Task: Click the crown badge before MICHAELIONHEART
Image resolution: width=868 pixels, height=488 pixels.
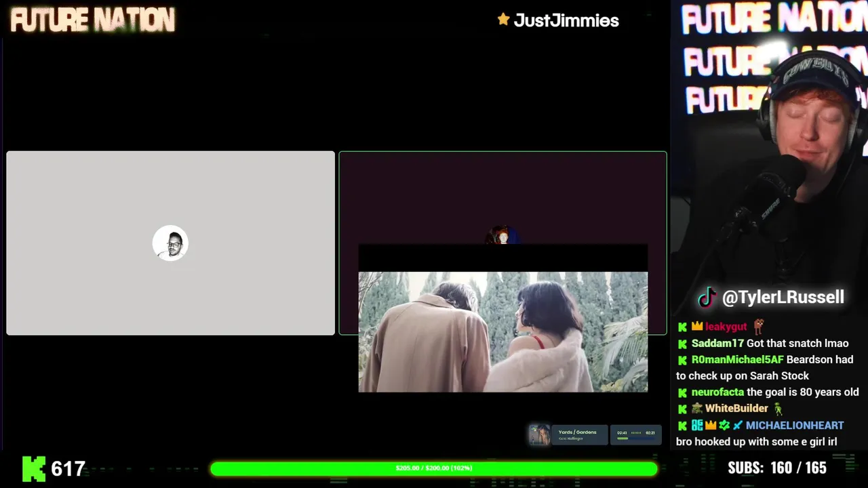Action: coord(711,426)
